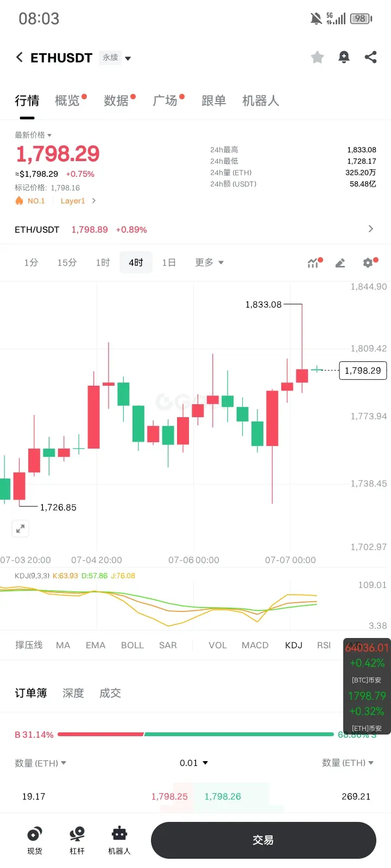Toggle the KDJ indicator

[x=294, y=645]
